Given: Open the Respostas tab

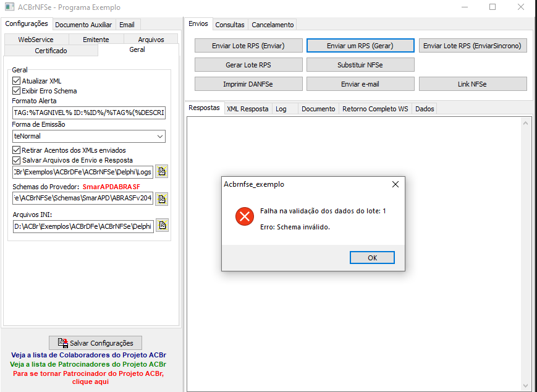Looking at the screenshot, I should [204, 108].
